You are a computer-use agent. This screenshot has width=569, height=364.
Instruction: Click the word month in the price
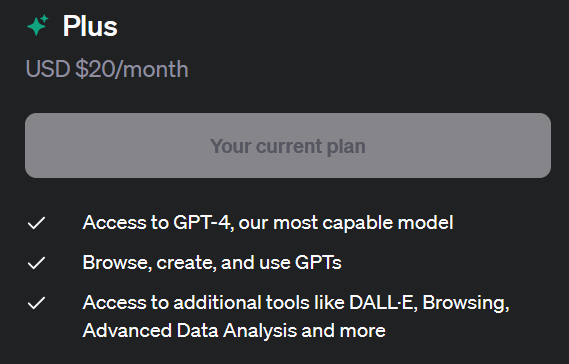pyautogui.click(x=156, y=69)
